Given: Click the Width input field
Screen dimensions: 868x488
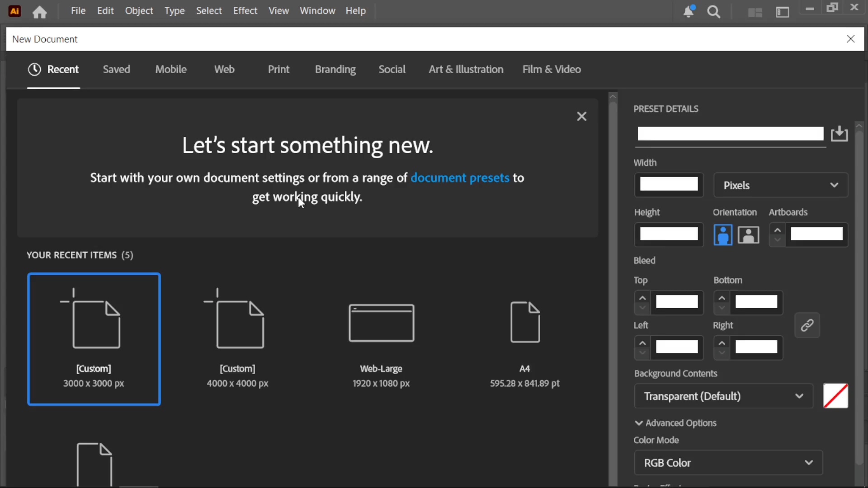Looking at the screenshot, I should tap(669, 184).
